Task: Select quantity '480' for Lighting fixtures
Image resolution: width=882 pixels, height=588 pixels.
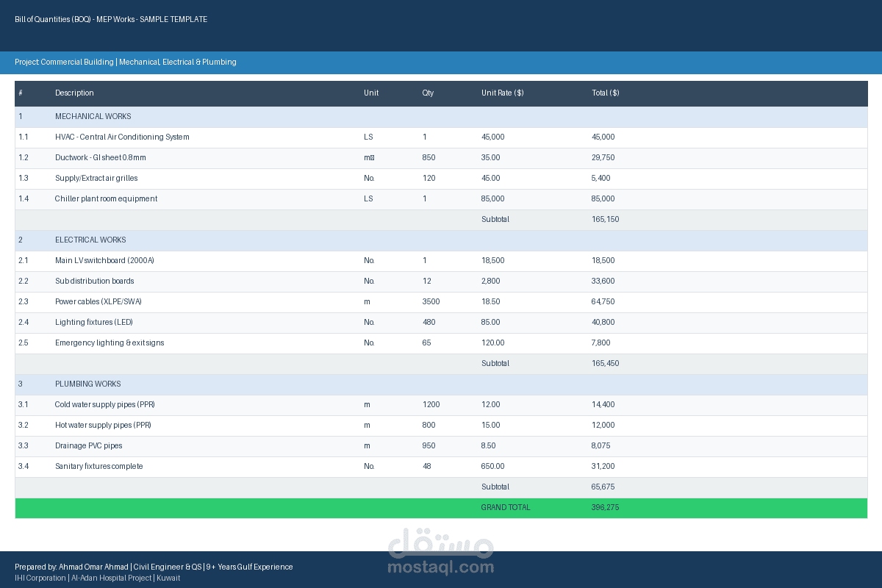Action: (429, 323)
